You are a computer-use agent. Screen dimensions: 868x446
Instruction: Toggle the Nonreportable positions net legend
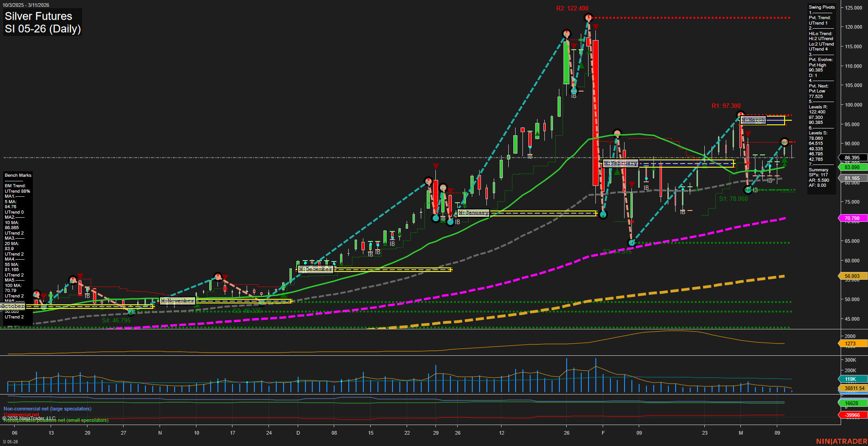point(55,420)
